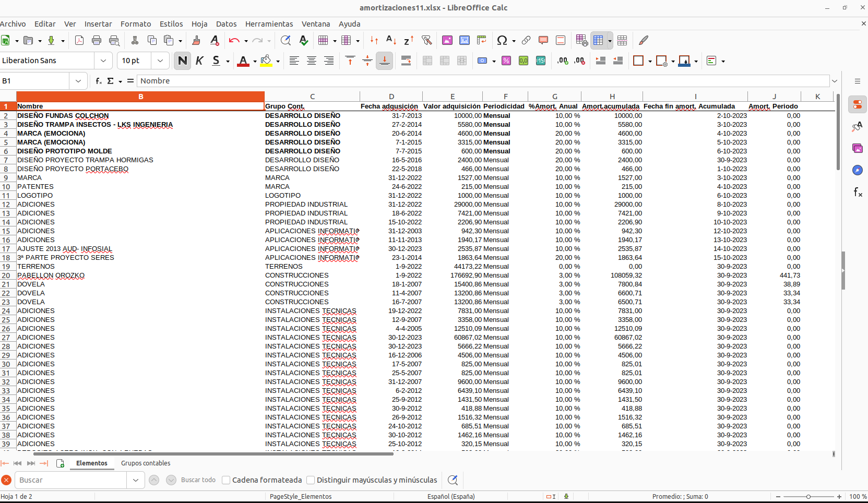
Task: Add new sheet button
Action: pos(60,463)
